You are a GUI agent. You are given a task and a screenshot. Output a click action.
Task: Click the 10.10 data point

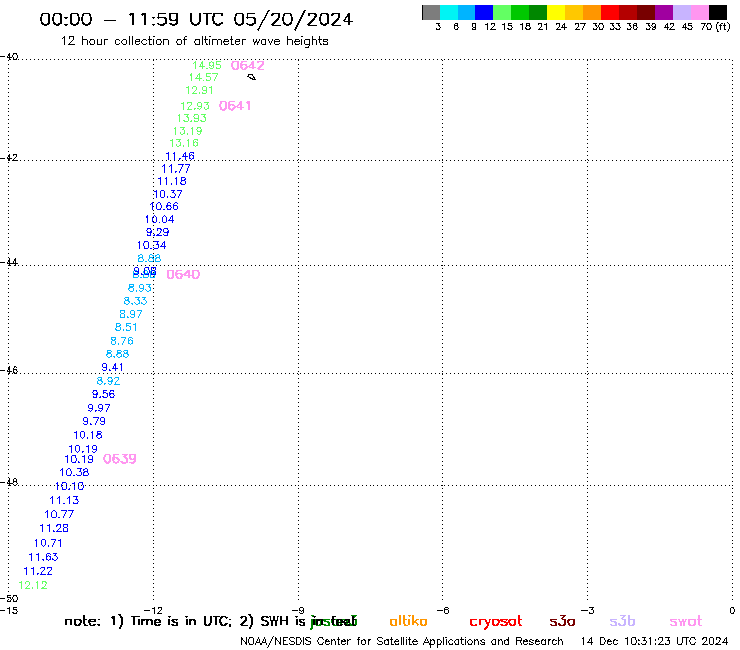[69, 486]
